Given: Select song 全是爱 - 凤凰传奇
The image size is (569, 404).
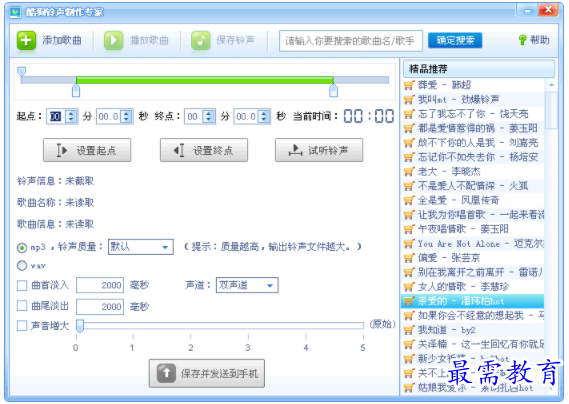Looking at the screenshot, I should click(x=473, y=200).
